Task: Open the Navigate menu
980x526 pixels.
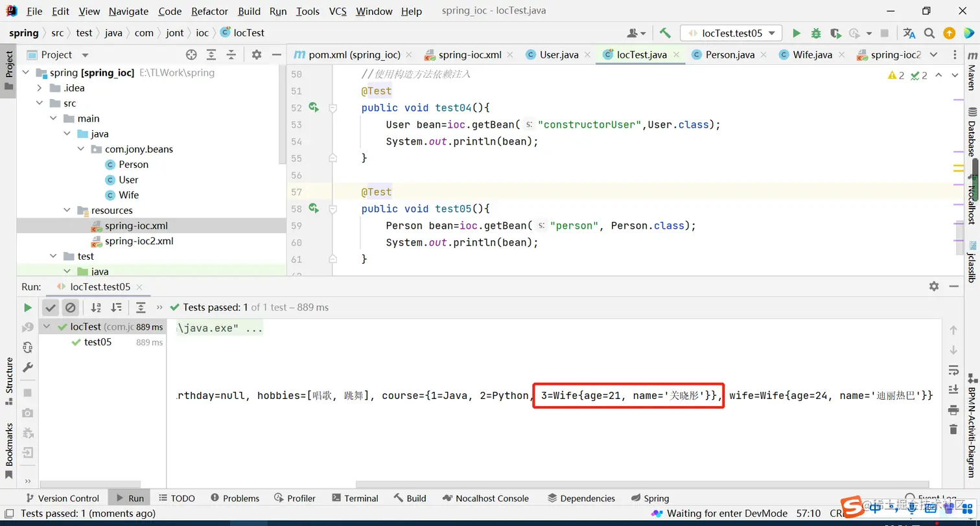Action: click(128, 11)
